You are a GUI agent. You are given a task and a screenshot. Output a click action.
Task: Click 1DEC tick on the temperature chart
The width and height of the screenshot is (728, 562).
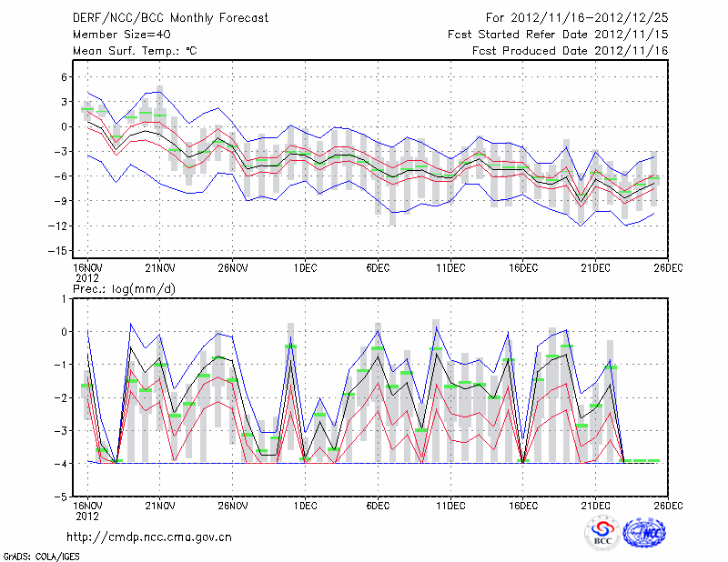coord(305,269)
